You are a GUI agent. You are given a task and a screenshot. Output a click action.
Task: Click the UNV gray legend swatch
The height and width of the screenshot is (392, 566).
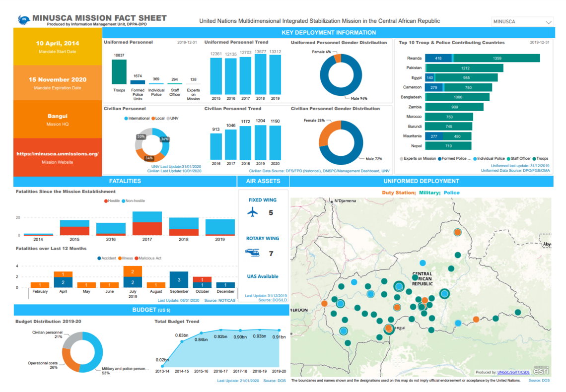pyautogui.click(x=168, y=119)
